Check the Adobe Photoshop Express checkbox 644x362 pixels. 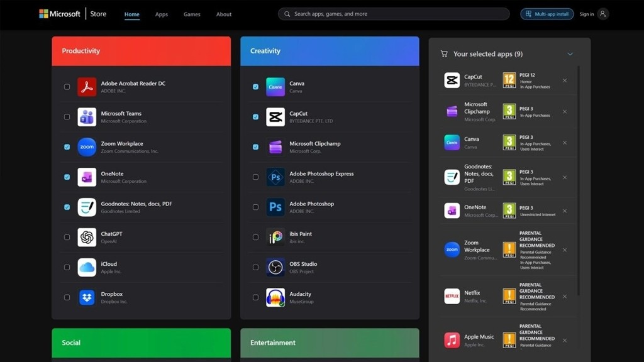pos(255,177)
